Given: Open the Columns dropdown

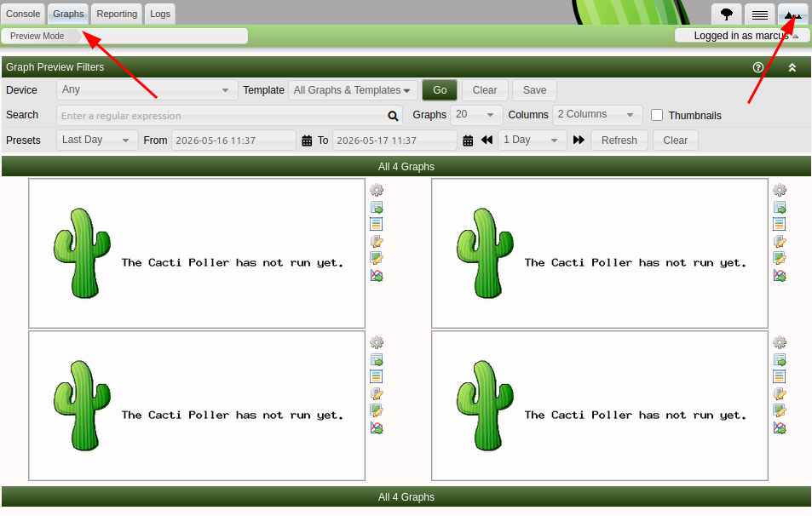Looking at the screenshot, I should click(x=597, y=114).
